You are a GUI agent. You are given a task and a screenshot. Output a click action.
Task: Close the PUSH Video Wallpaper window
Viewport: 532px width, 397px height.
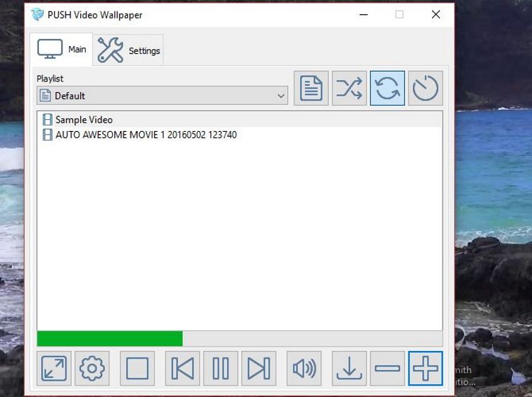pyautogui.click(x=436, y=15)
